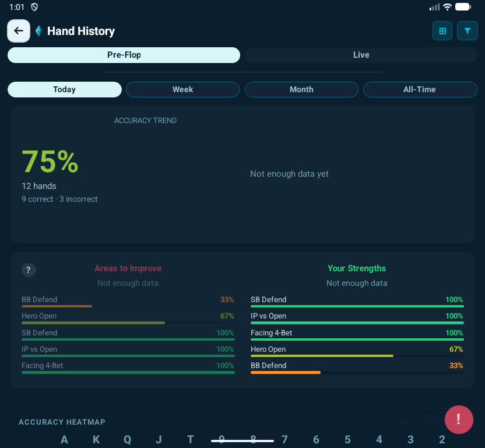485x448 pixels.
Task: Switch to the Pre-Flop tab
Action: click(124, 55)
